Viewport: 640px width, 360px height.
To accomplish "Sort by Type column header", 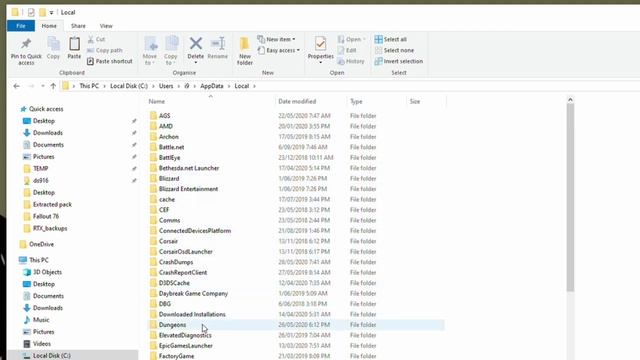I will point(356,101).
